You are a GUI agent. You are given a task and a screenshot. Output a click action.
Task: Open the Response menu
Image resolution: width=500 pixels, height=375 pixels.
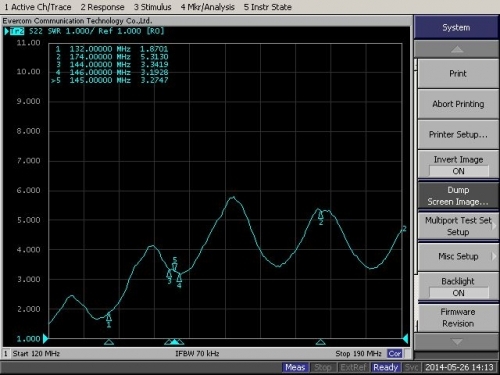(102, 7)
